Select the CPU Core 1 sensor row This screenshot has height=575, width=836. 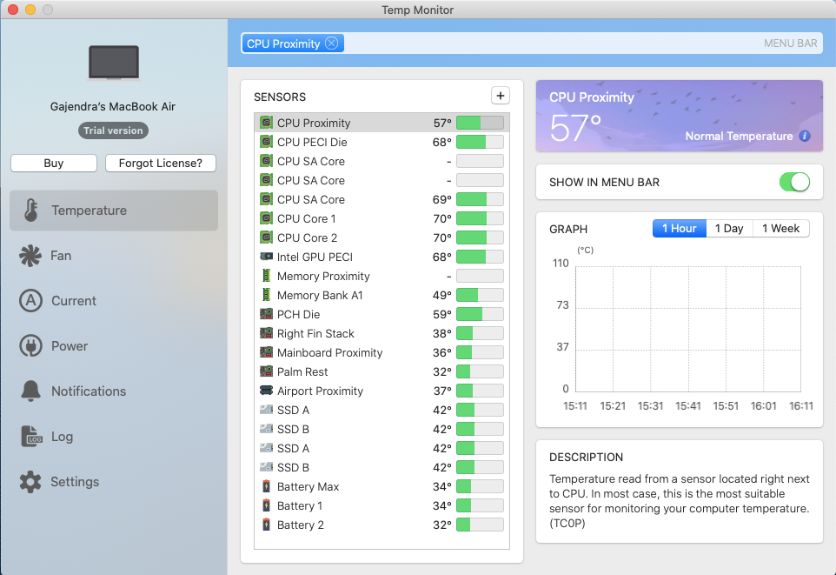coord(382,219)
